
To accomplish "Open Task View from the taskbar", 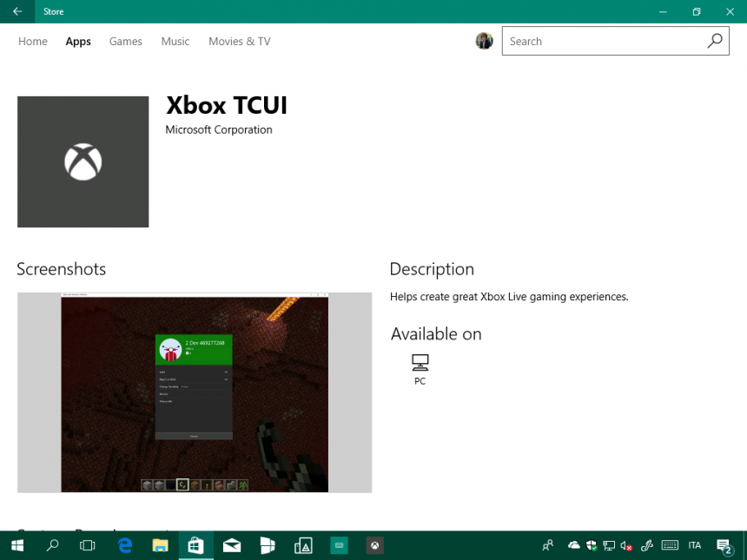I will [87, 545].
